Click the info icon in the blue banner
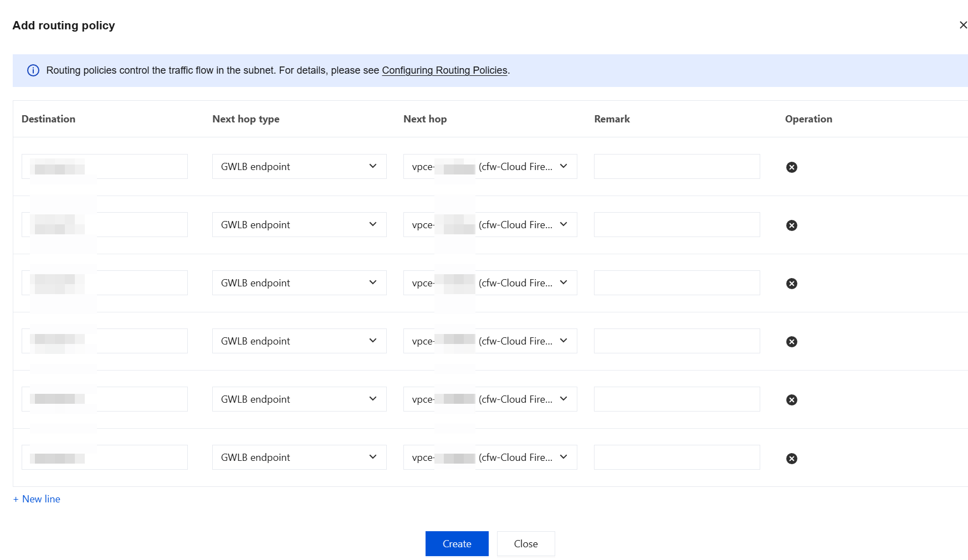 pyautogui.click(x=33, y=70)
